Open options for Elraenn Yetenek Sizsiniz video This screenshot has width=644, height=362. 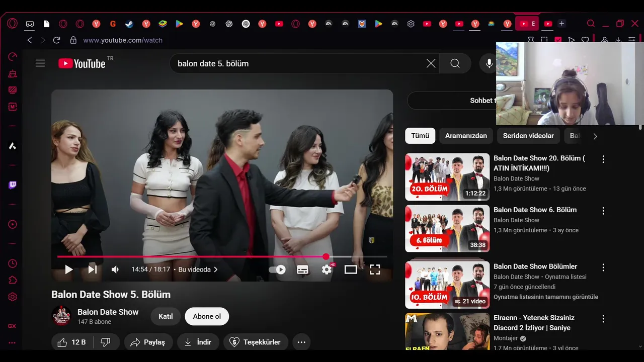[603, 319]
